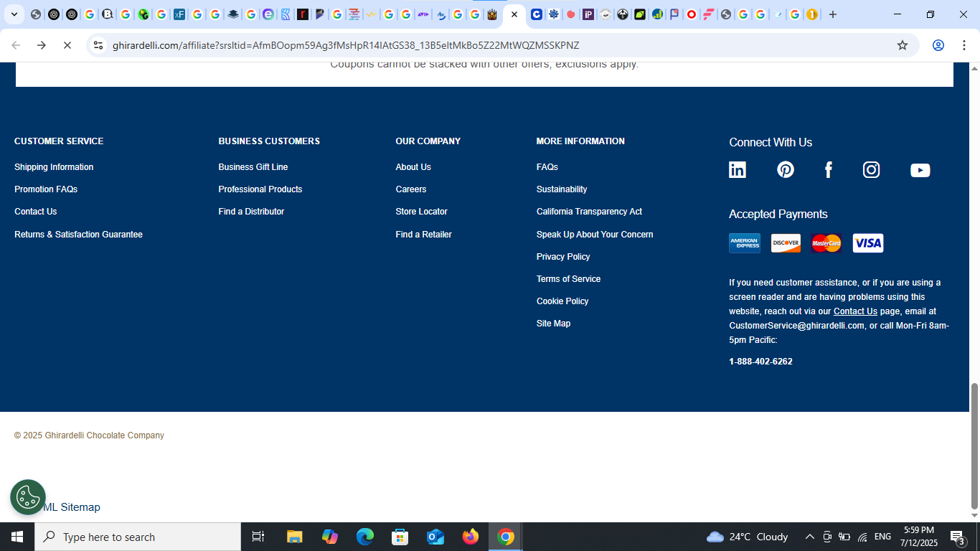Open Firefox from the taskbar
980x551 pixels.
(x=471, y=537)
